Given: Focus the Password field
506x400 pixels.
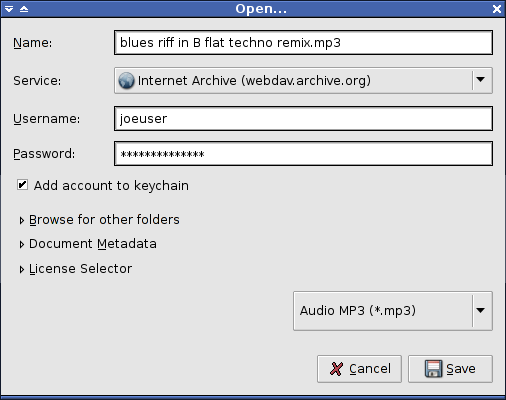Looking at the screenshot, I should coord(303,154).
